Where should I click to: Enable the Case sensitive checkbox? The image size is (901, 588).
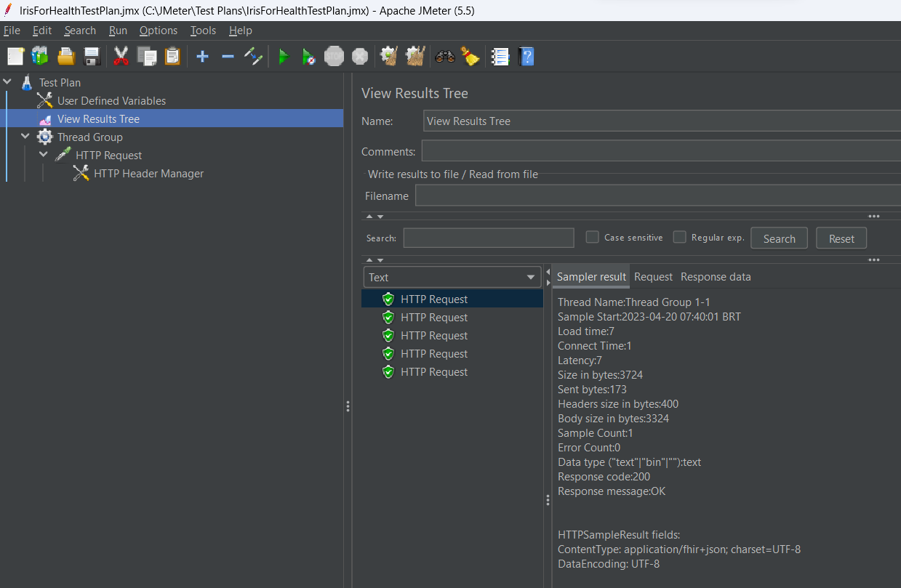[593, 237]
